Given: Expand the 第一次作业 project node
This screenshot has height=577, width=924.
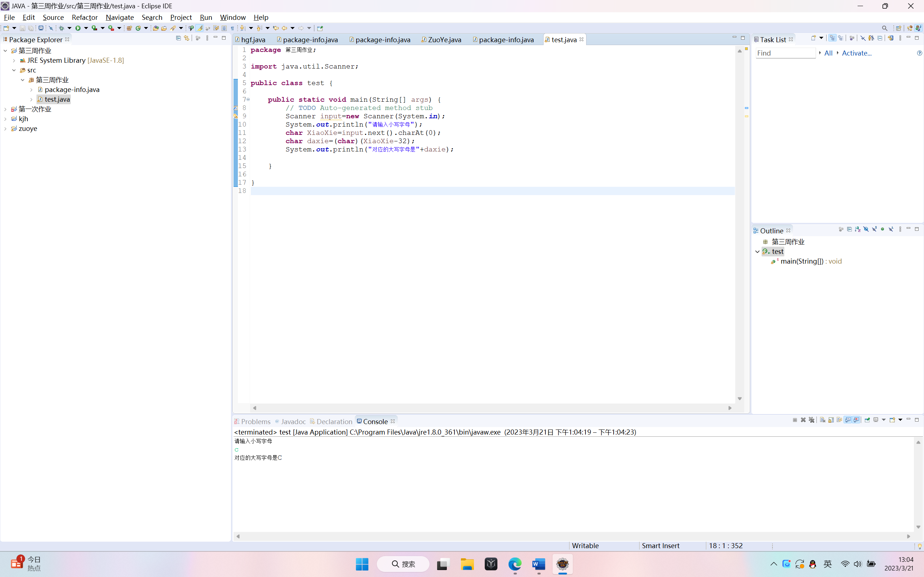Looking at the screenshot, I should [5, 109].
